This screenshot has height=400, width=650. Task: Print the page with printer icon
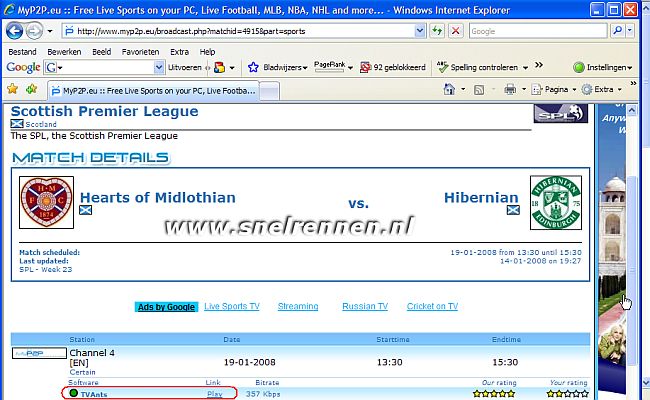[510, 89]
